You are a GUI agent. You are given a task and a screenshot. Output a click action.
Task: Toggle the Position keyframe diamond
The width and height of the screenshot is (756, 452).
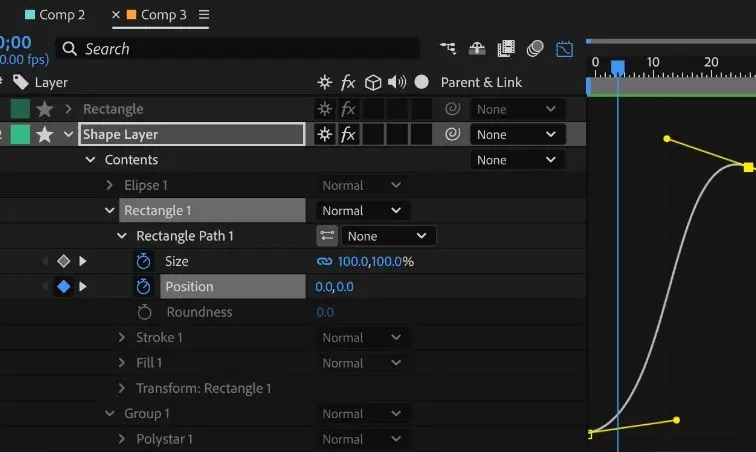[64, 287]
